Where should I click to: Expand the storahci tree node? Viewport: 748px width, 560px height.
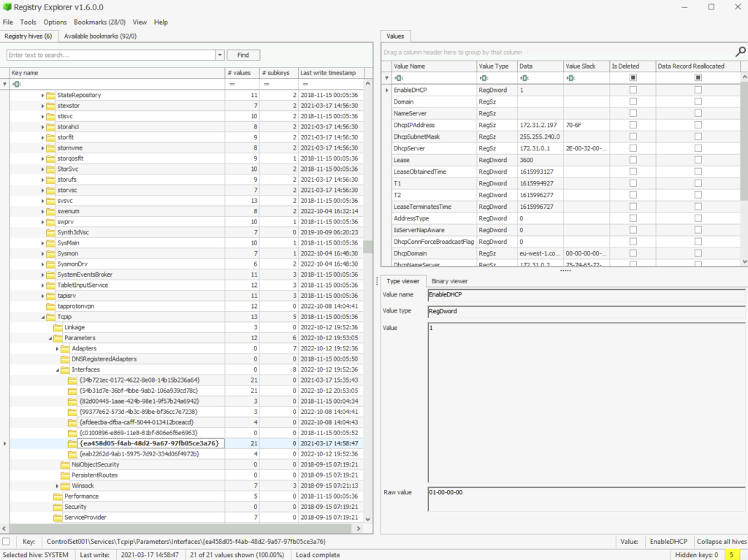click(42, 127)
